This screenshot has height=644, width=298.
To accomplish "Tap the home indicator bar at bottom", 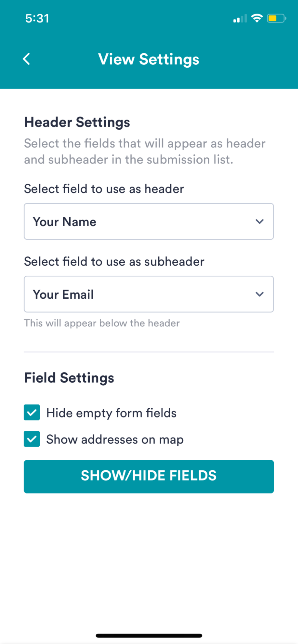I will [149, 636].
